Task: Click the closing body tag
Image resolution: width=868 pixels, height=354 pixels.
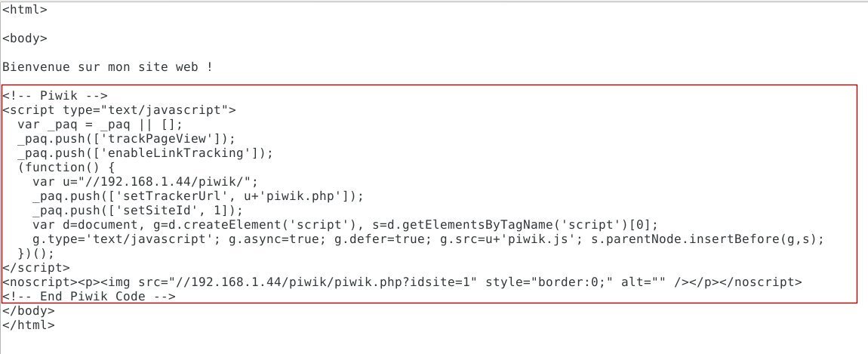Action: 28,310
